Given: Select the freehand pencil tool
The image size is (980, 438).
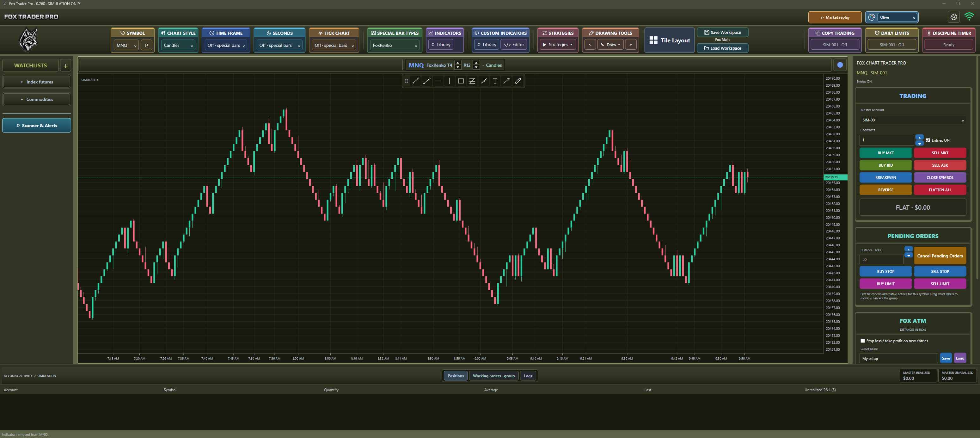Looking at the screenshot, I should (x=518, y=81).
